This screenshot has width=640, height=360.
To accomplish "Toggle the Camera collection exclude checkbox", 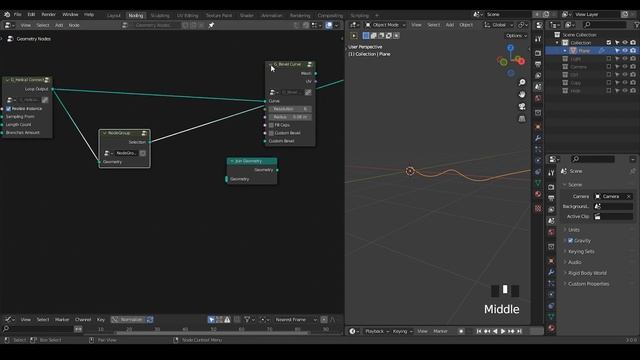I will 609,67.
